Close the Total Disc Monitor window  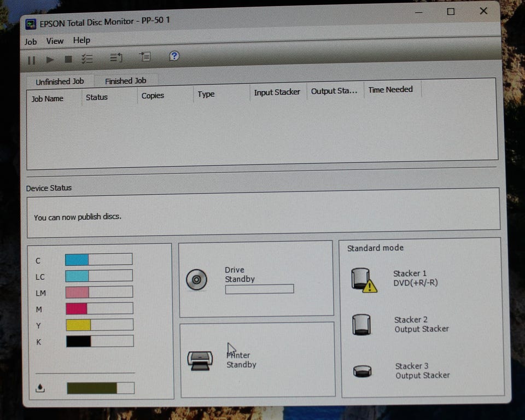483,11
